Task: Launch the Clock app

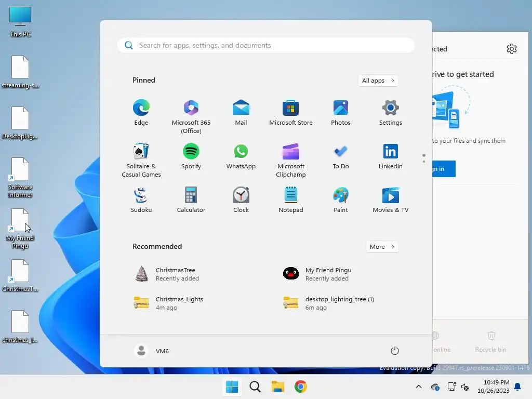Action: click(241, 200)
